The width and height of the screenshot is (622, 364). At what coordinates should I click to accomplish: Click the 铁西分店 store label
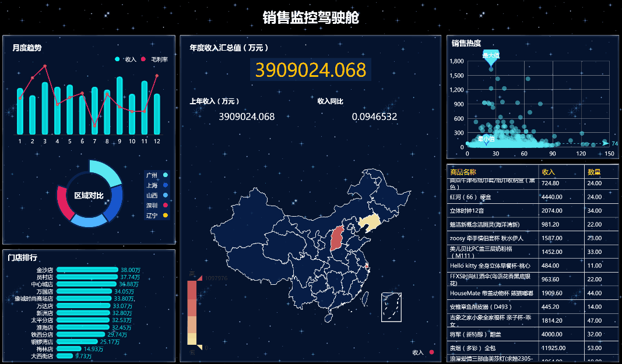click(x=42, y=335)
